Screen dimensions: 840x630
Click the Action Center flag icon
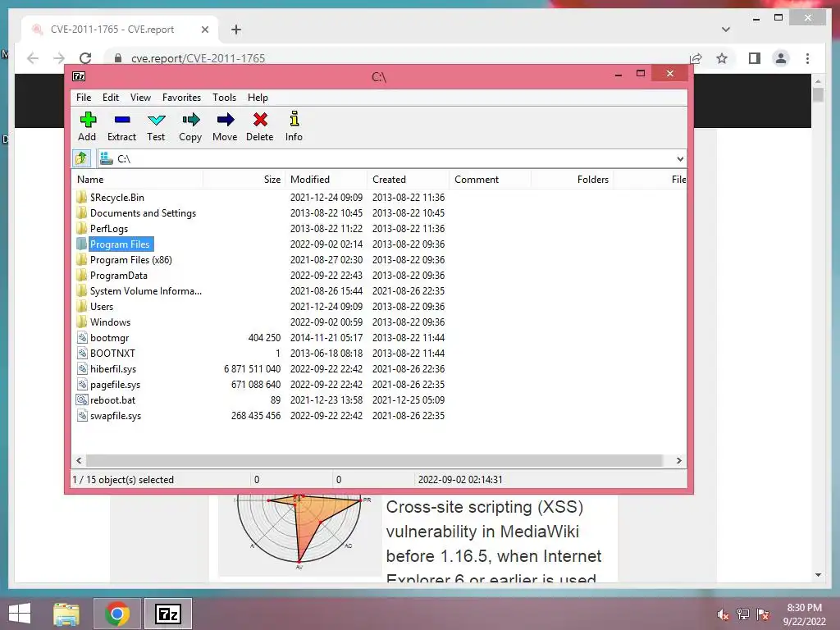tap(763, 614)
